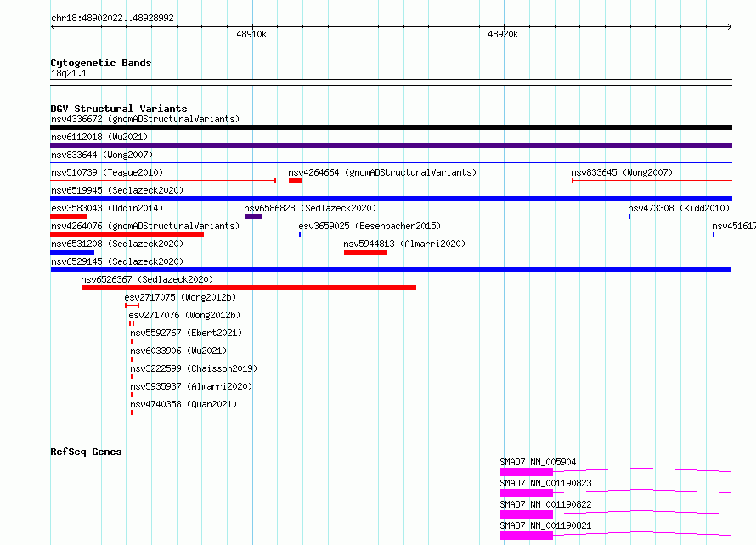Click the nsv833644 (Wong2007) label
756x545 pixels.
click(102, 155)
